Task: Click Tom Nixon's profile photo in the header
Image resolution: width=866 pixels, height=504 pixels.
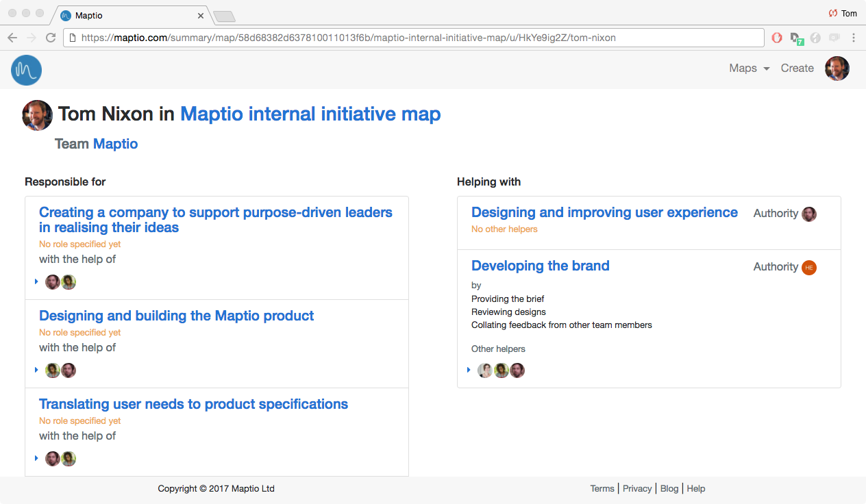Action: click(37, 115)
